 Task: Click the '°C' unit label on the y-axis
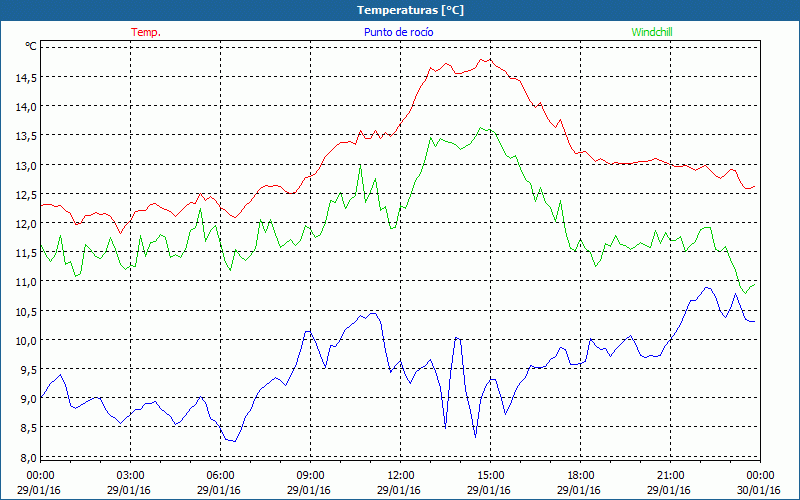pyautogui.click(x=31, y=46)
